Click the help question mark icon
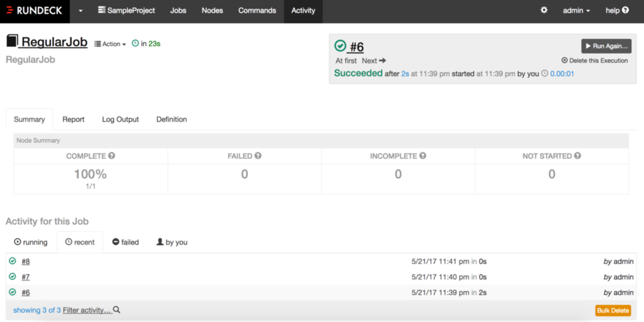 point(625,10)
